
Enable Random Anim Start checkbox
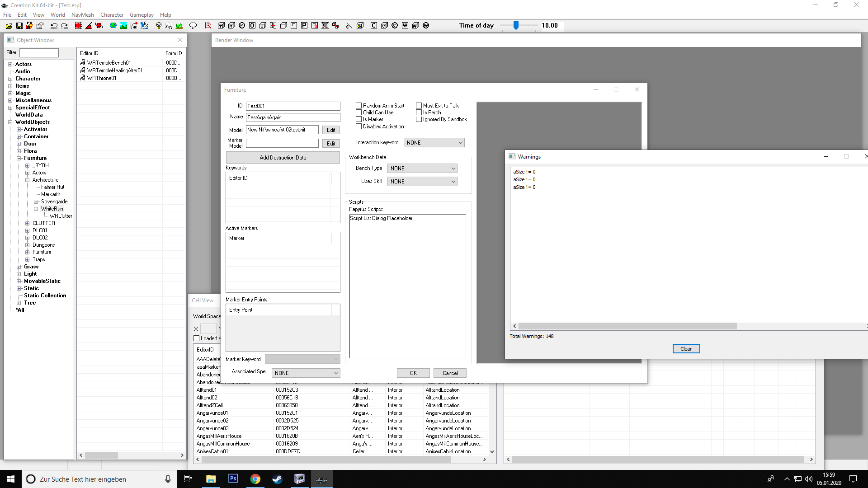tap(359, 106)
